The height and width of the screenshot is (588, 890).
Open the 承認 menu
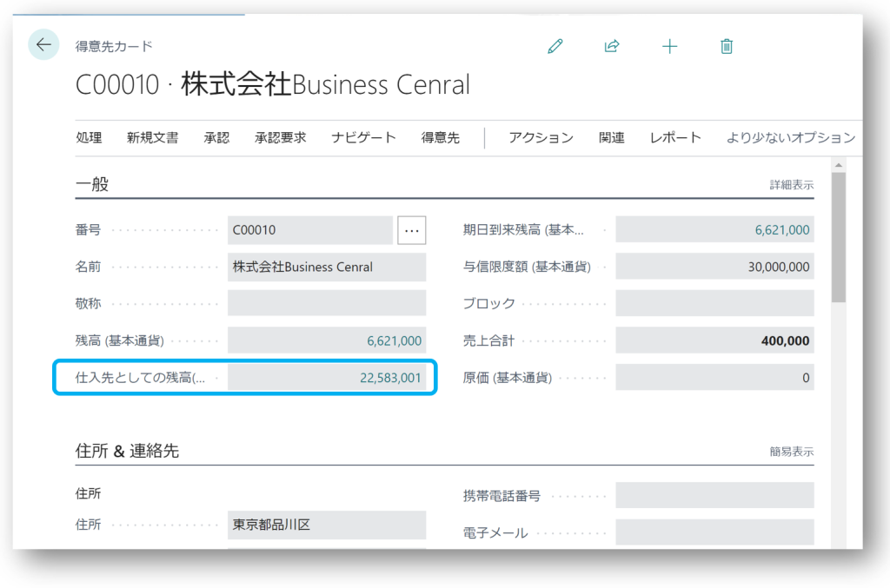(x=216, y=138)
